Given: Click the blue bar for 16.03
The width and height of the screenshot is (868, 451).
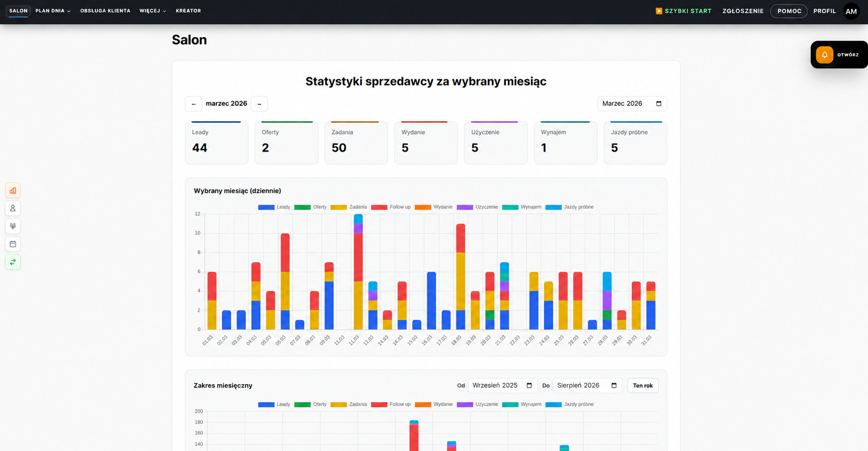Looking at the screenshot, I should pos(432,301).
